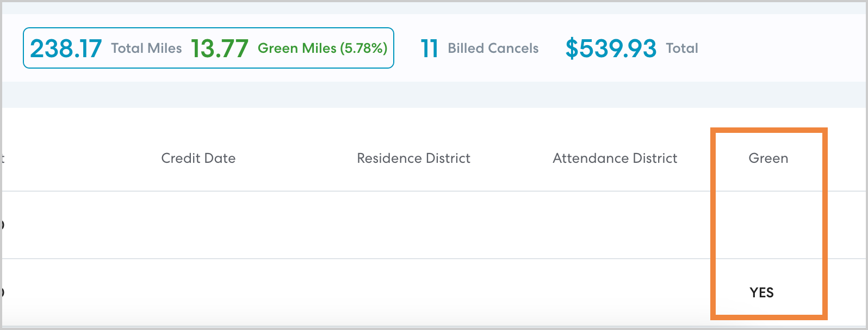Select the Attendance District column header

[615, 158]
